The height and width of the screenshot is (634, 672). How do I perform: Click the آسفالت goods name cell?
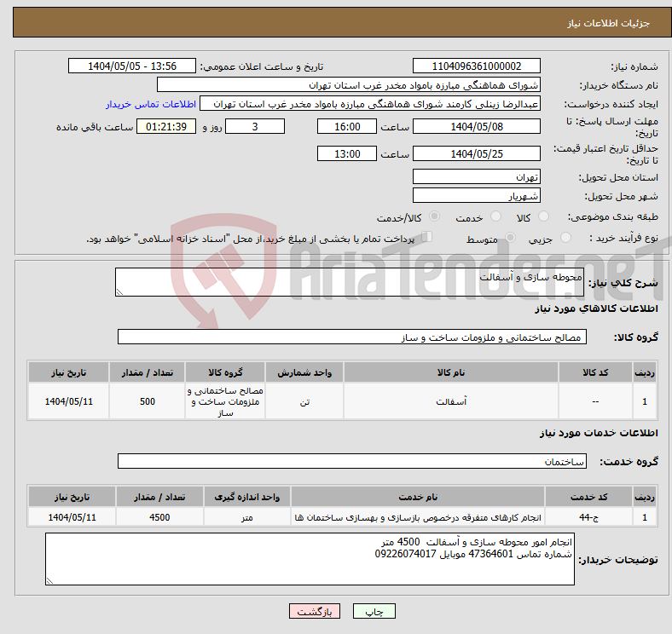(x=451, y=401)
